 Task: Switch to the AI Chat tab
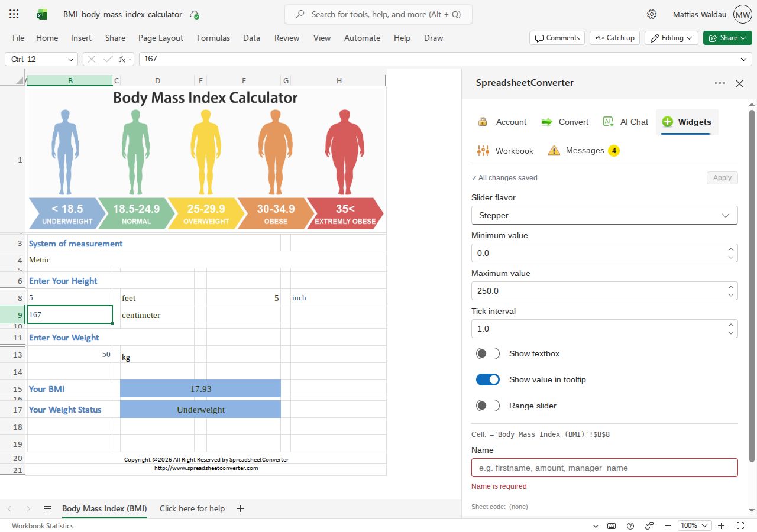click(625, 122)
